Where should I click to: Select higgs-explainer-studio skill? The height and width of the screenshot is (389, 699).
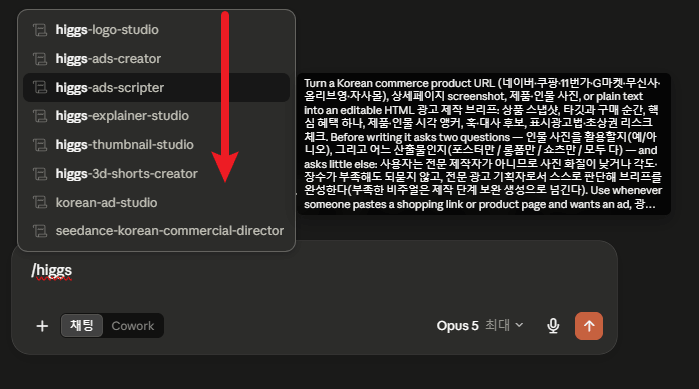click(156, 116)
